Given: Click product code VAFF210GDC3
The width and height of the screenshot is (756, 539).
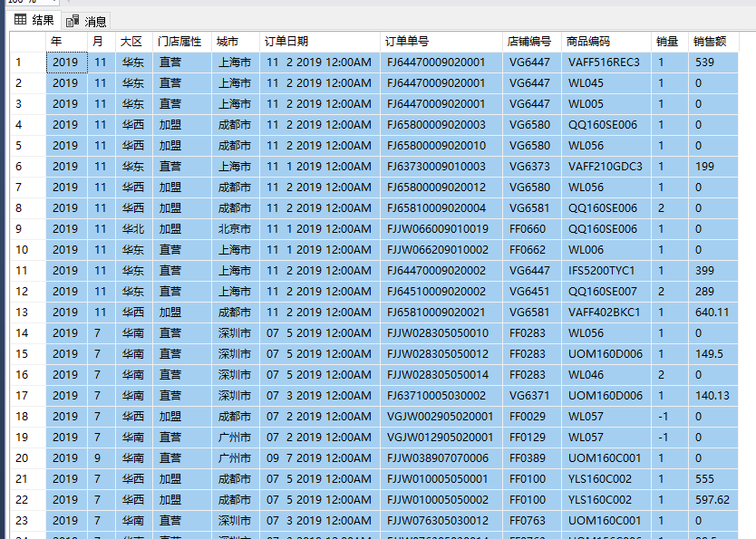Looking at the screenshot, I should 606,167.
